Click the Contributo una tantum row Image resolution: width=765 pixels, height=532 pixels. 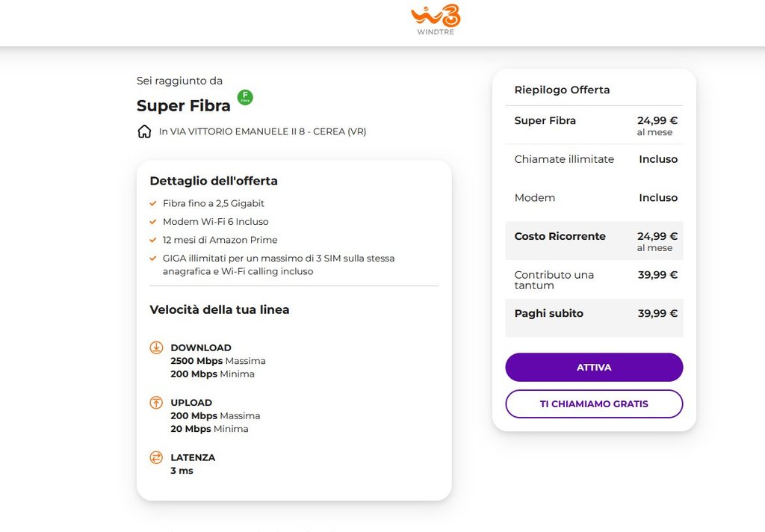(x=594, y=279)
